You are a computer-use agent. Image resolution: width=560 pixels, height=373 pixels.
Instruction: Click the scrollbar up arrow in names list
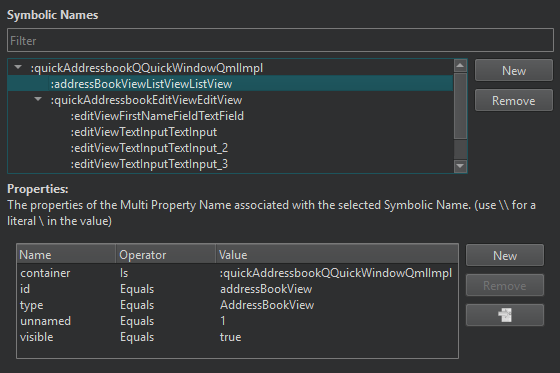(x=460, y=65)
